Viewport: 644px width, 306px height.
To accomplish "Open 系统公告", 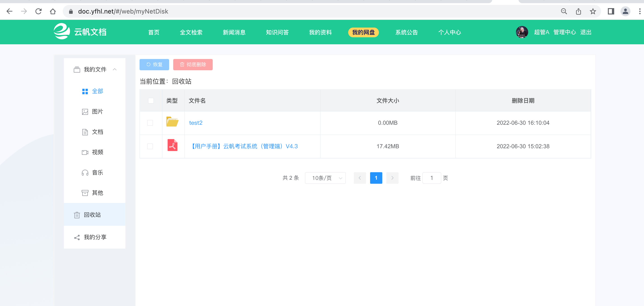I will pyautogui.click(x=406, y=32).
